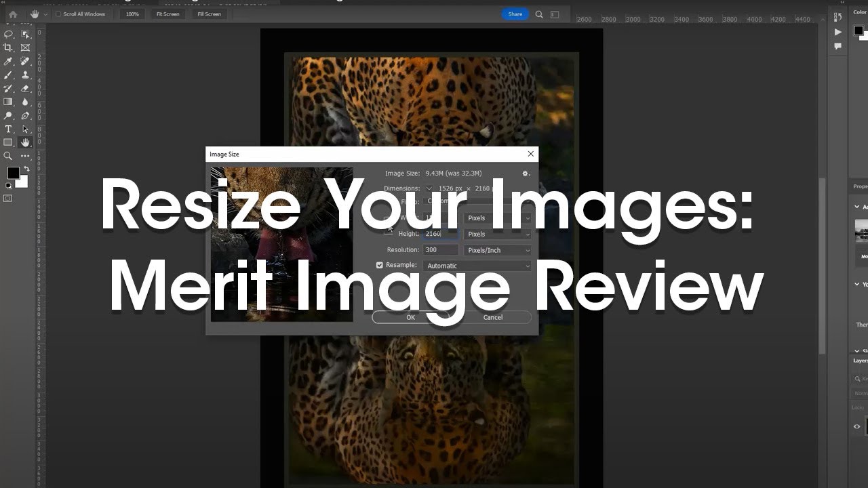Open the Height units Pixels dropdown
Image resolution: width=868 pixels, height=488 pixels.
[x=498, y=234]
